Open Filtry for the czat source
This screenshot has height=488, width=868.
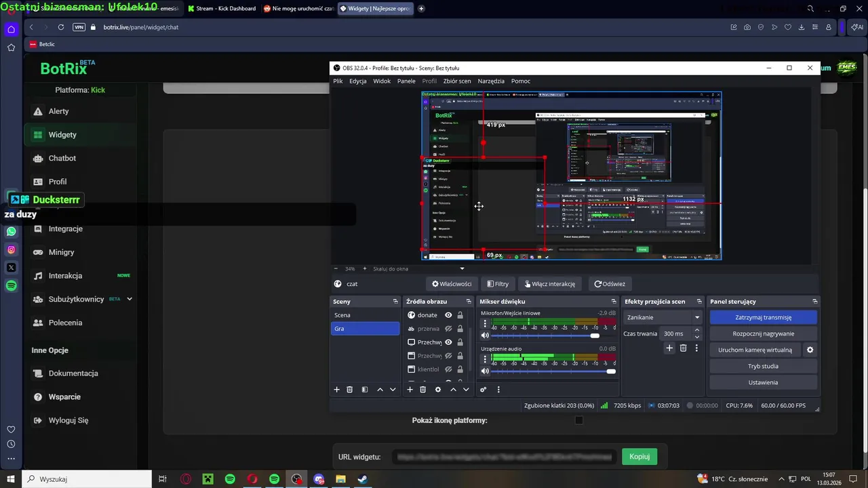(x=498, y=284)
